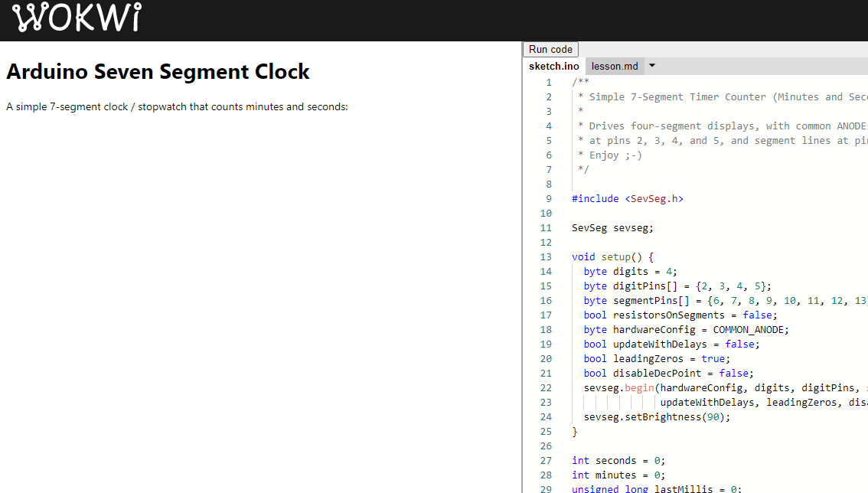Viewport: 868px width, 493px height.
Task: Place cursor on the void setup() line
Action: coord(612,256)
